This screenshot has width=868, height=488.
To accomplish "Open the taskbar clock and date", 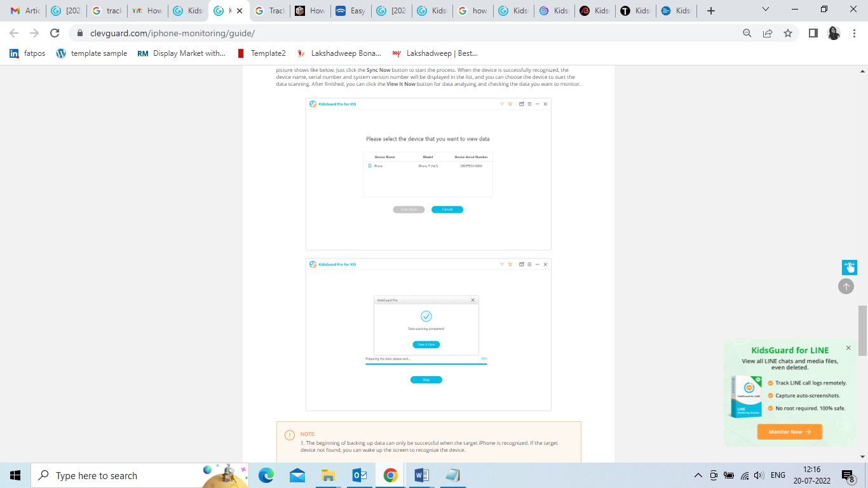I will tap(811, 475).
